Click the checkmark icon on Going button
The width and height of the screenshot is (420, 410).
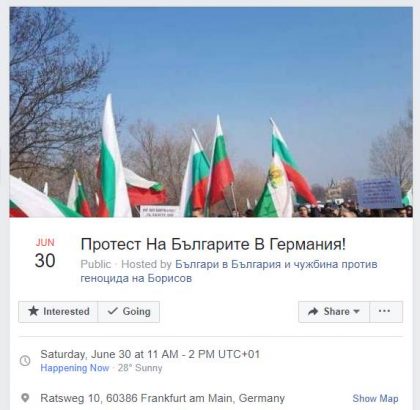pyautogui.click(x=113, y=311)
